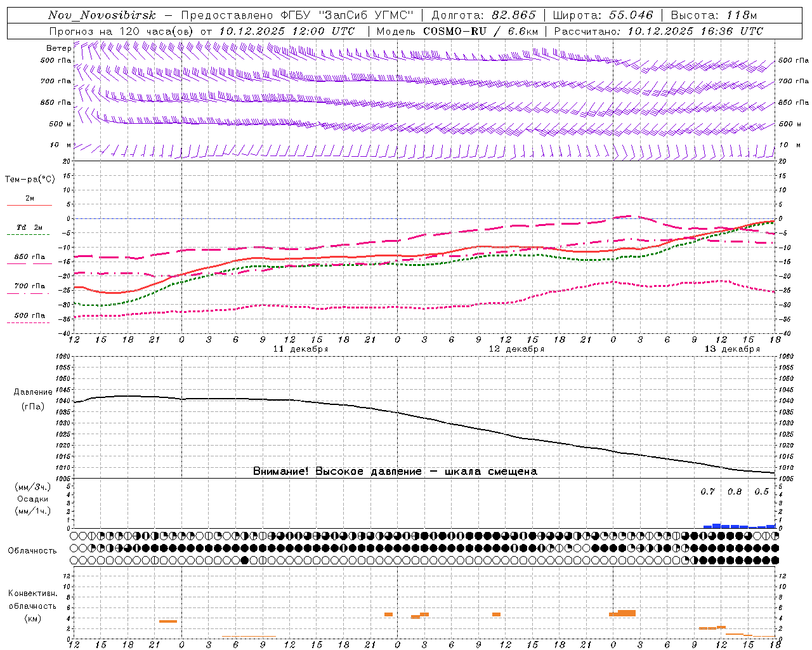The height and width of the screenshot is (650, 812).
Task: Click the 500 м wind level label on the left
Action: click(x=60, y=124)
